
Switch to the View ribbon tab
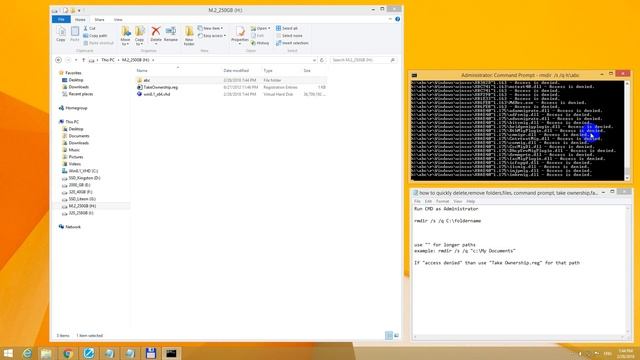click(x=118, y=20)
